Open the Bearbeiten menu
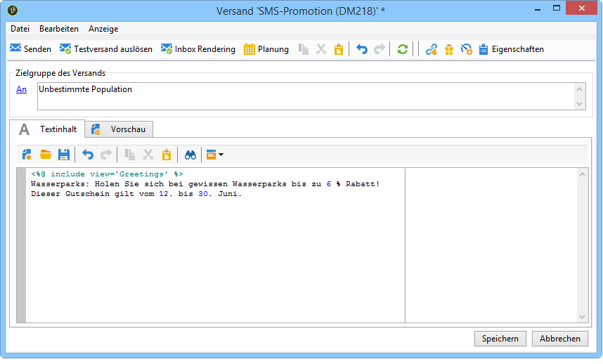This screenshot has height=364, width=603. [59, 29]
